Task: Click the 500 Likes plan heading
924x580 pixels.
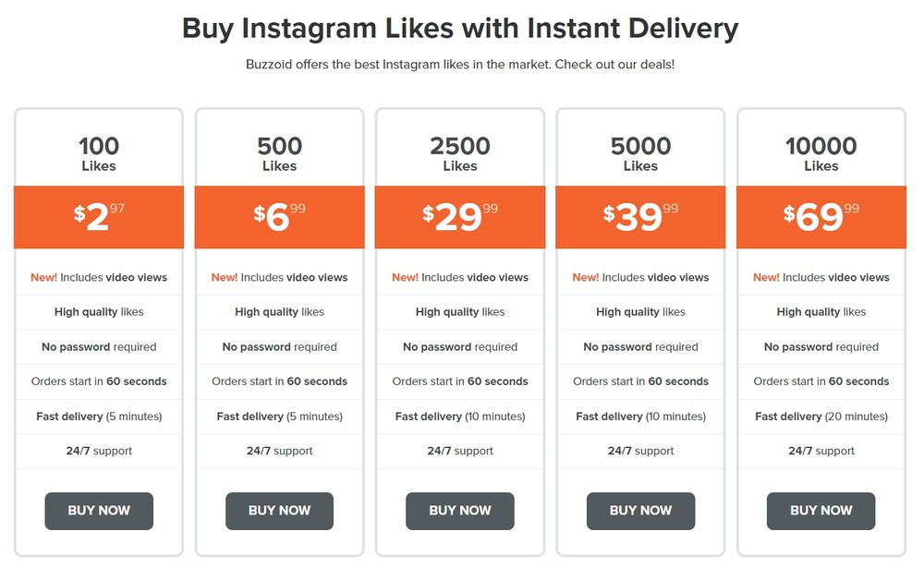Action: (279, 153)
